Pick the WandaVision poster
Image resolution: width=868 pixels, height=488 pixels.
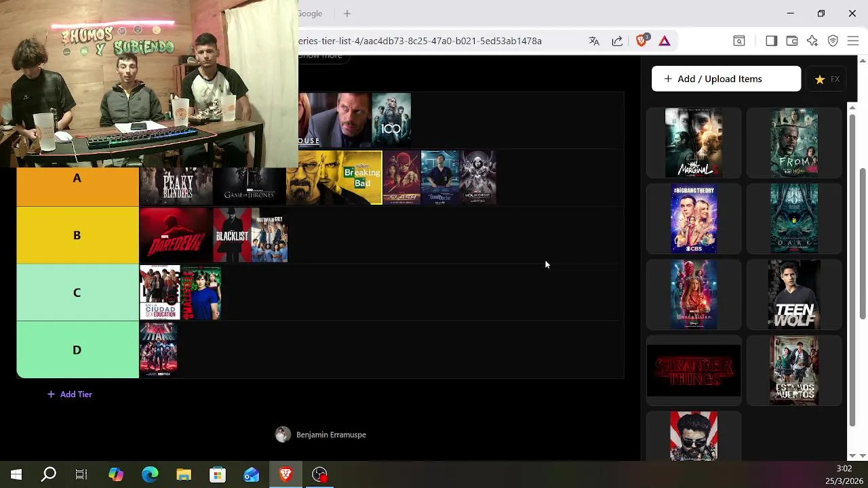pos(694,295)
